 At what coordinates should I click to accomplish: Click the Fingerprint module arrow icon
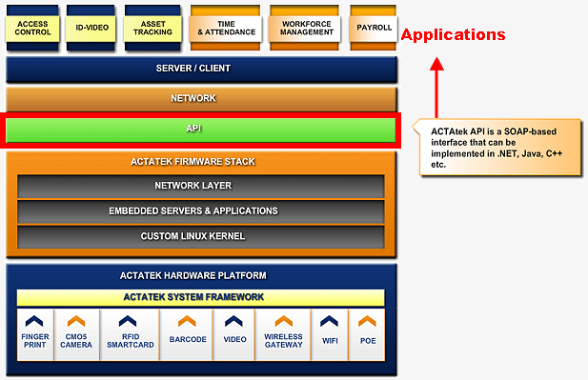pyautogui.click(x=34, y=321)
